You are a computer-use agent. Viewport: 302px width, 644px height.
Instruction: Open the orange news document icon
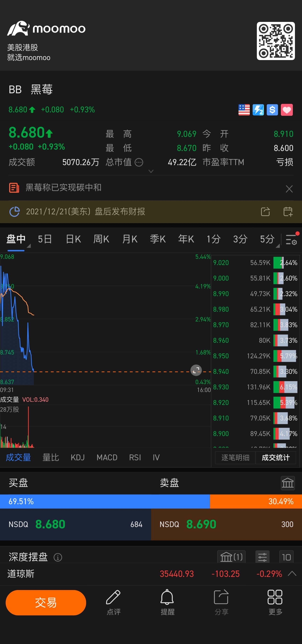click(x=14, y=187)
